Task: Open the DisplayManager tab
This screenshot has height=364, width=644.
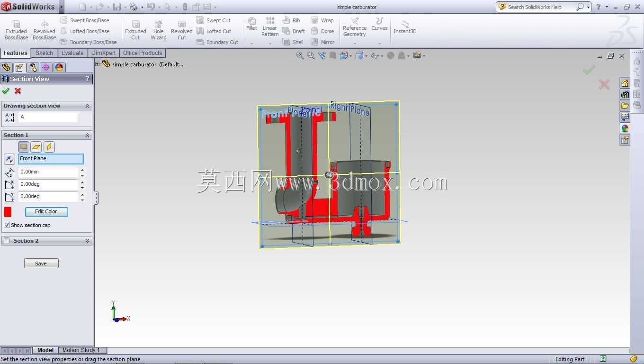Action: click(59, 67)
